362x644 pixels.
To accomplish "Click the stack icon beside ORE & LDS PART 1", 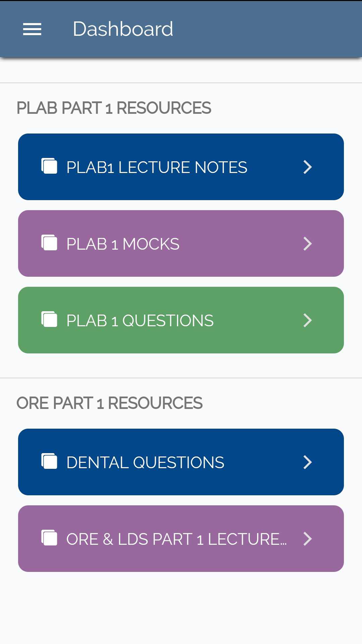I will (49, 538).
